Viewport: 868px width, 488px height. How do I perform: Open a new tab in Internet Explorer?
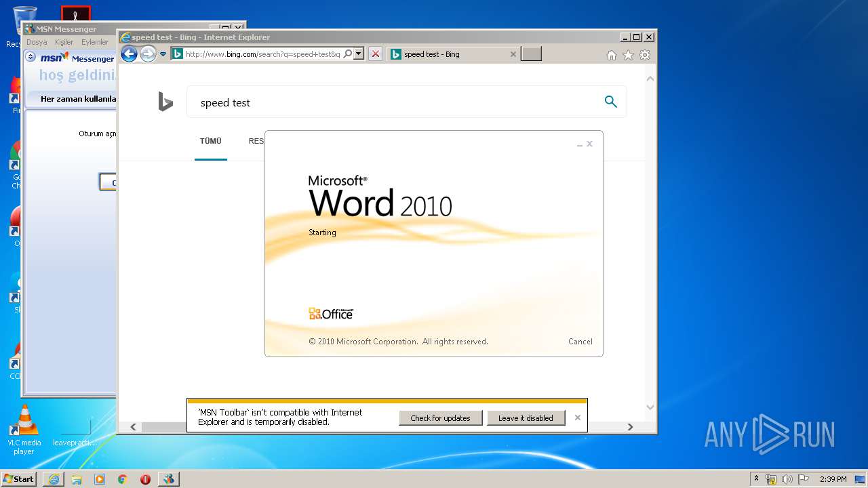tap(531, 54)
